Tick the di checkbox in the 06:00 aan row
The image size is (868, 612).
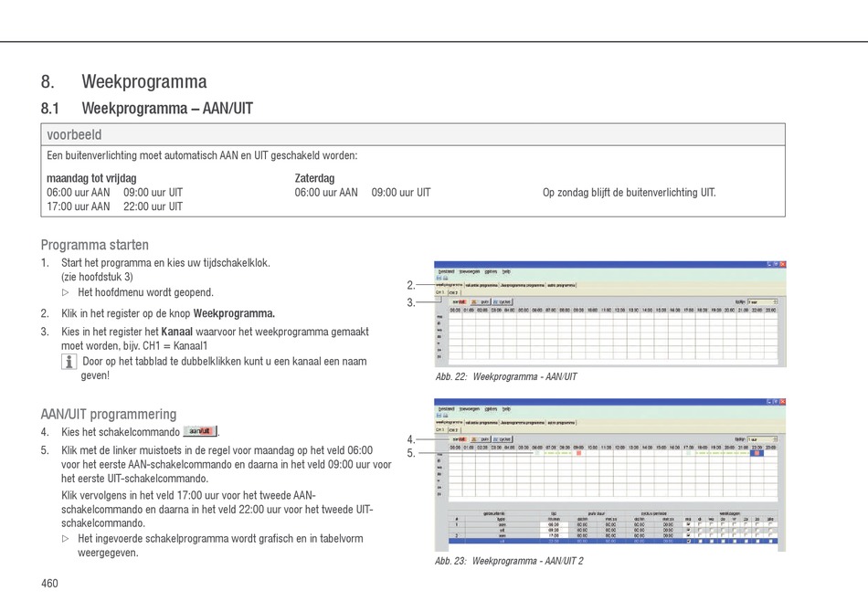[700, 524]
